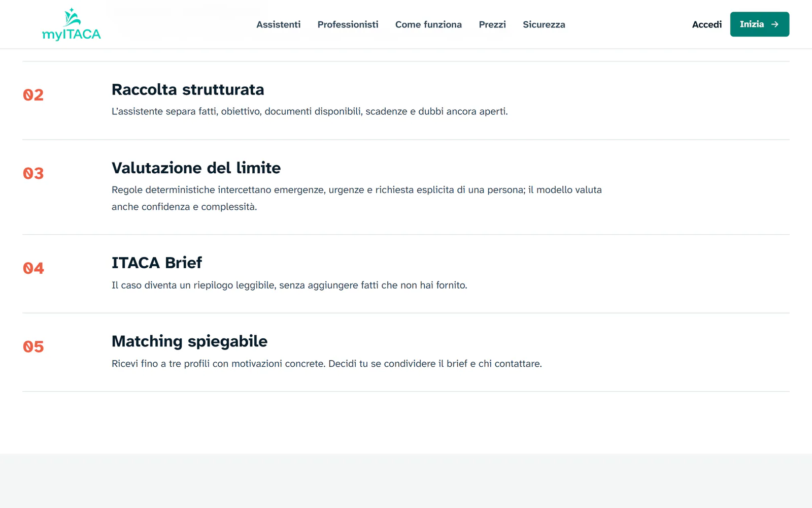Click the Inizia button
Screen dimensions: 812x508
(759, 24)
